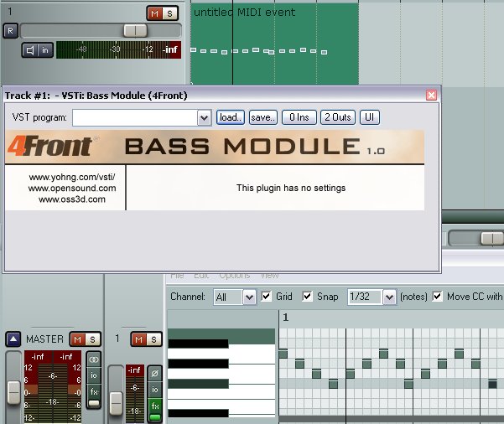The width and height of the screenshot is (504, 424).
Task: Mute track 1 in the track panel
Action: click(155, 13)
